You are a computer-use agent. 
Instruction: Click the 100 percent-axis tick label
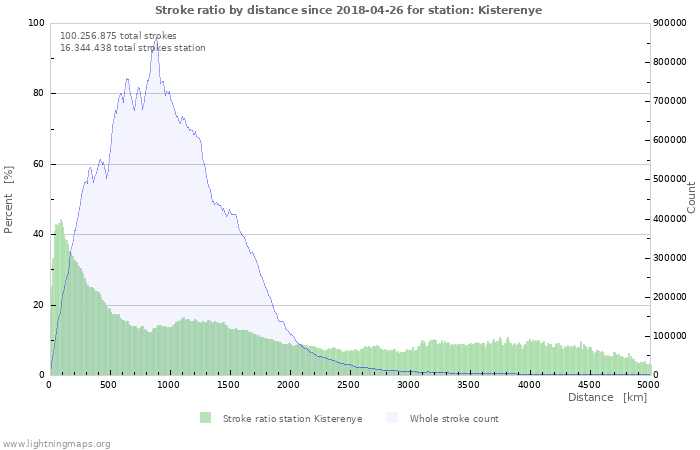(x=36, y=23)
